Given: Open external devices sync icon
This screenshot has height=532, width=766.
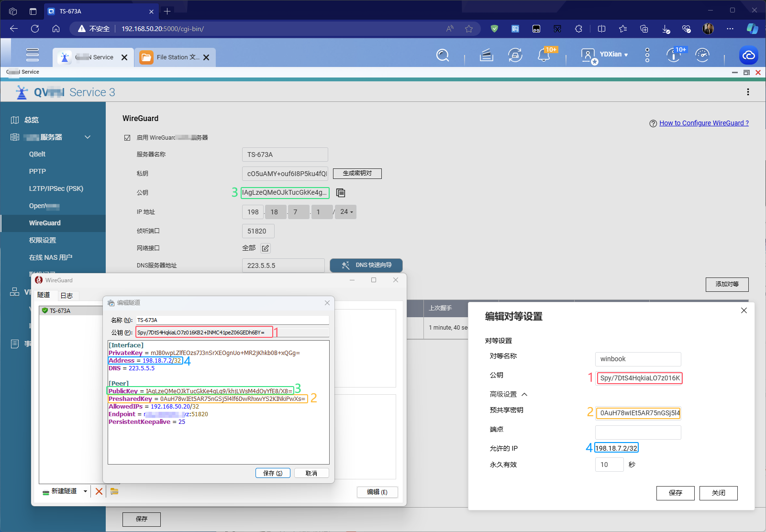Looking at the screenshot, I should [515, 55].
